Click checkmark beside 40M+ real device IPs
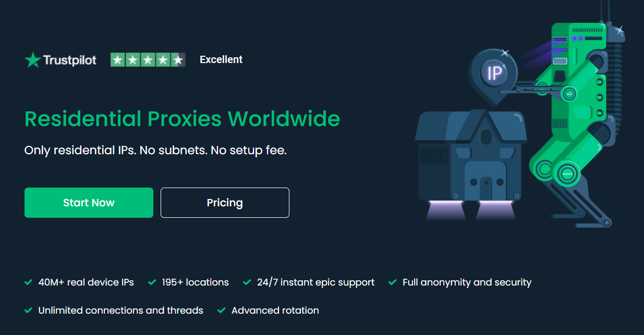Viewport: 644px width, 335px height. point(29,282)
